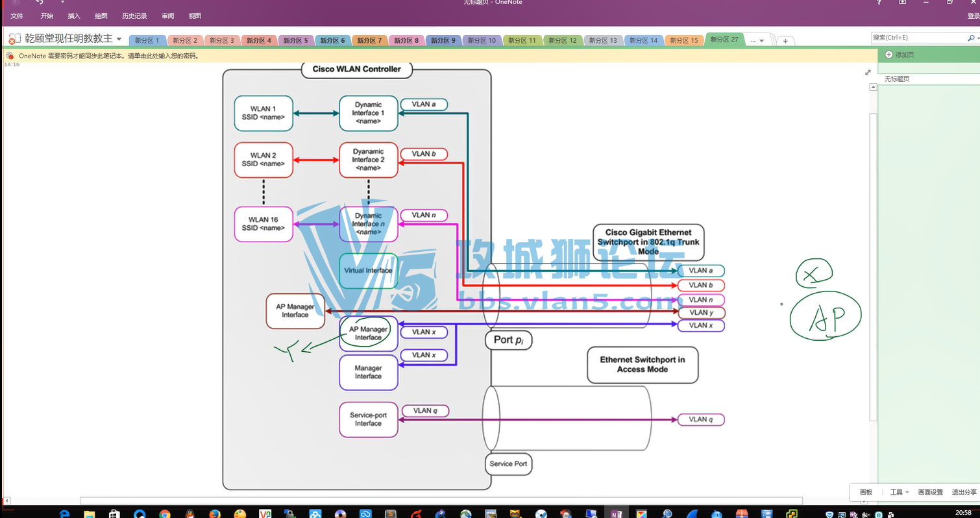980x518 pixels.
Task: Select section tab 新分区 11
Action: pyautogui.click(x=522, y=40)
